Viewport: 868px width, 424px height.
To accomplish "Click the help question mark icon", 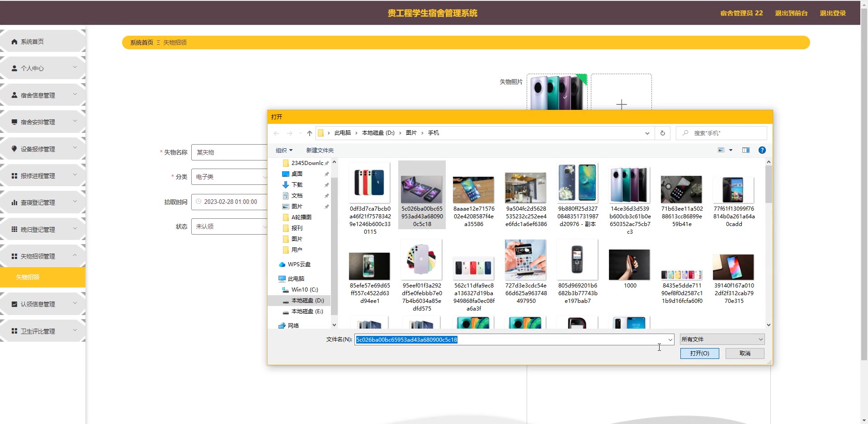I will pyautogui.click(x=762, y=150).
